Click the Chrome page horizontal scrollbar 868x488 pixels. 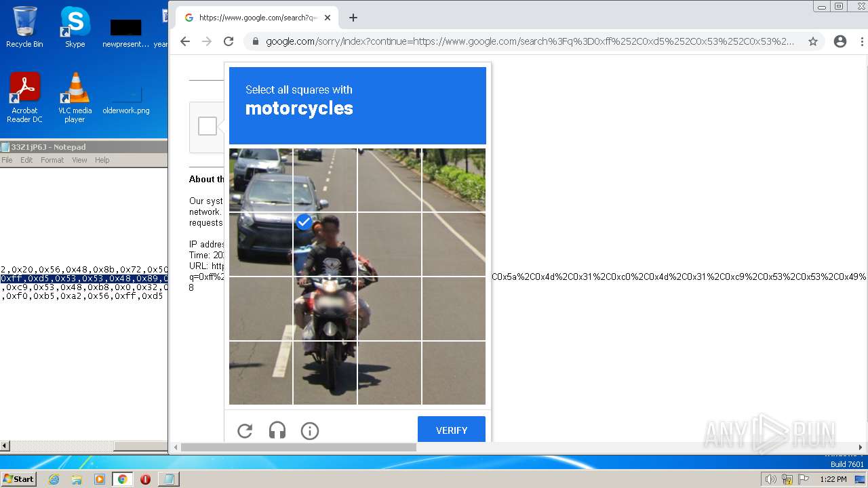pos(298,447)
